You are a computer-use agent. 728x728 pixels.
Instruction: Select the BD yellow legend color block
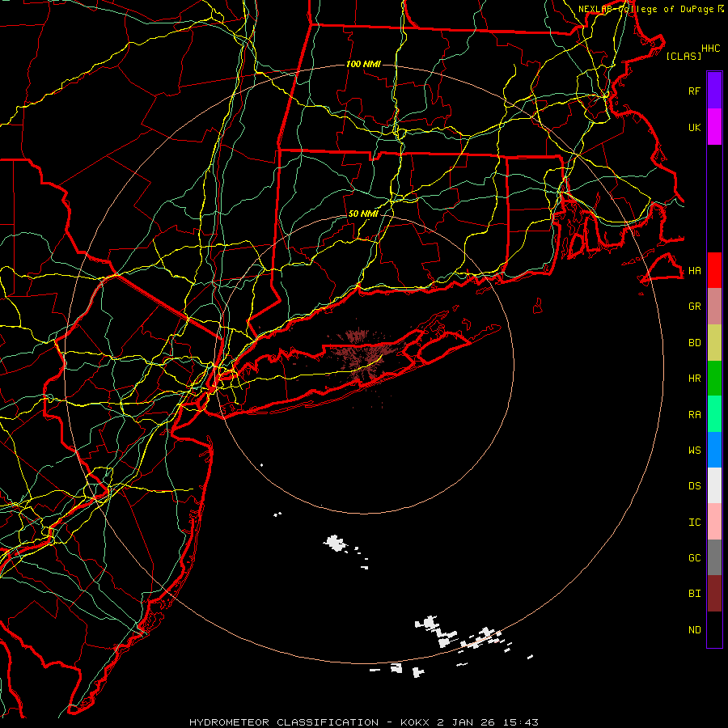pos(714,342)
